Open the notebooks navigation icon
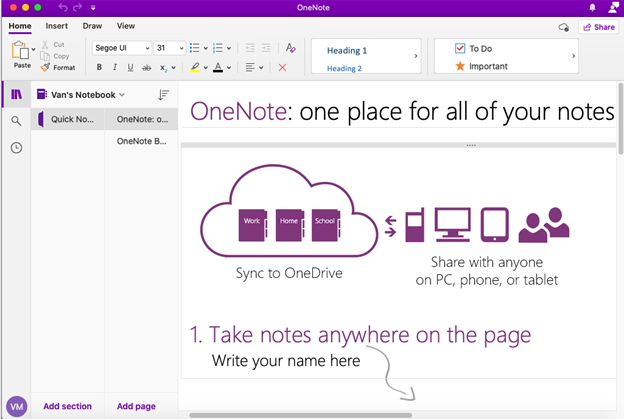Viewport: 624px width, 419px height. [x=16, y=94]
